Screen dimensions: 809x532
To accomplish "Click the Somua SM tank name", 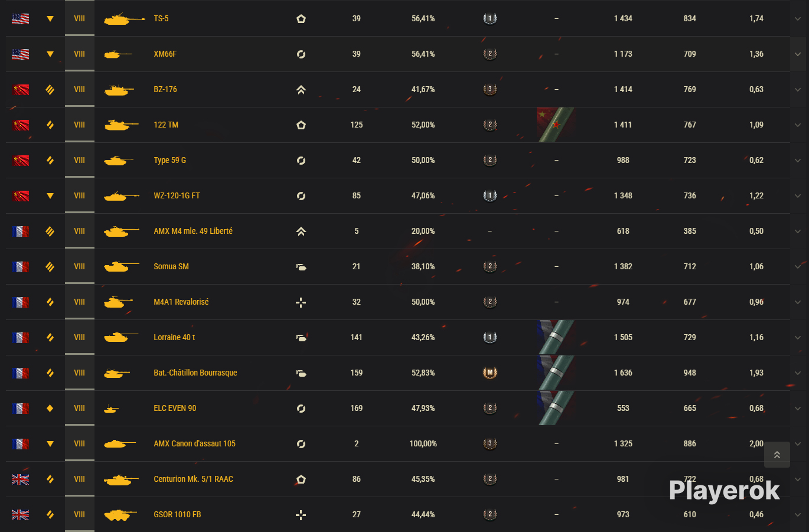I will click(171, 266).
